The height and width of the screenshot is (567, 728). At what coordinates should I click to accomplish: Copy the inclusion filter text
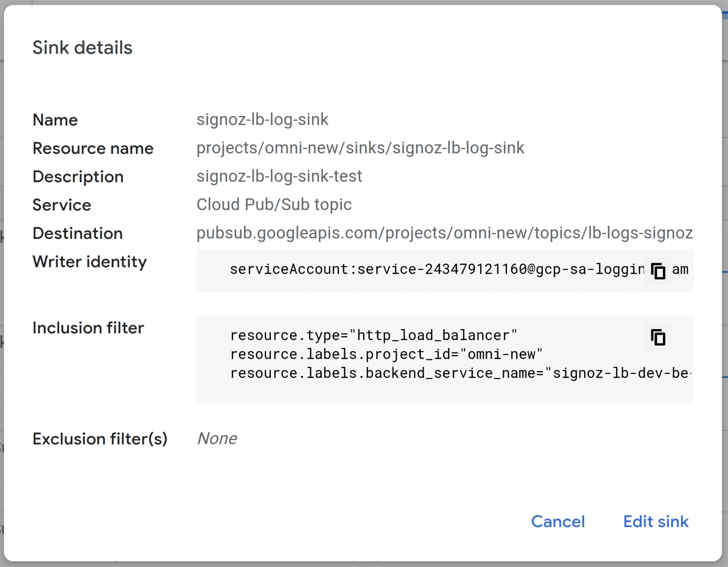pyautogui.click(x=658, y=337)
